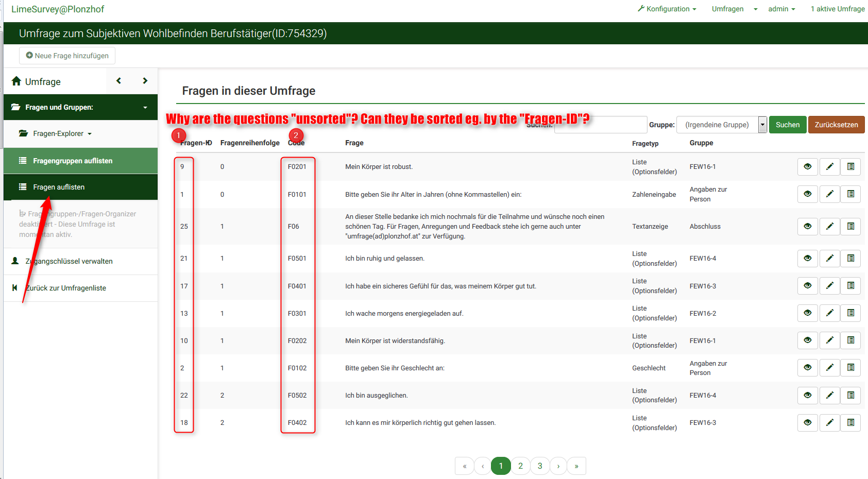Click pencil edit icon for F0501 row

[x=829, y=259]
